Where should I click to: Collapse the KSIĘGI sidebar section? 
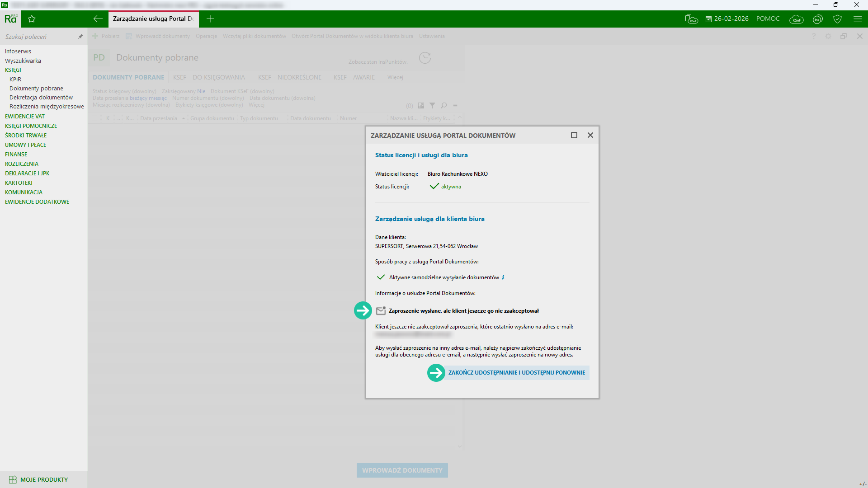tap(13, 70)
